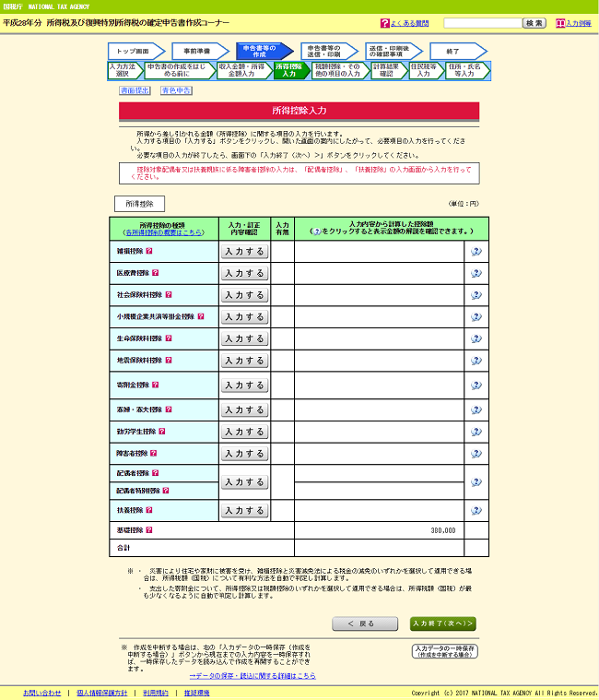Select トップ画面 navigation step
Screen dimensions: 599x700
(x=135, y=52)
